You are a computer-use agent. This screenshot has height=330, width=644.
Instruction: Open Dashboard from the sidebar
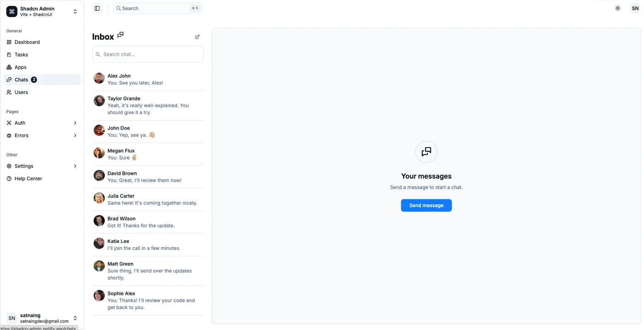(42, 42)
